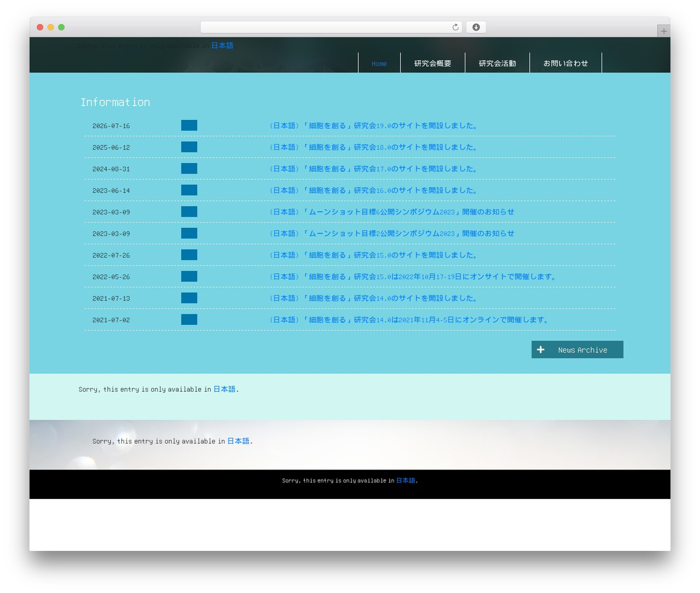Click the blue category tag for 2024-08-31
The width and height of the screenshot is (700, 593).
click(x=189, y=168)
